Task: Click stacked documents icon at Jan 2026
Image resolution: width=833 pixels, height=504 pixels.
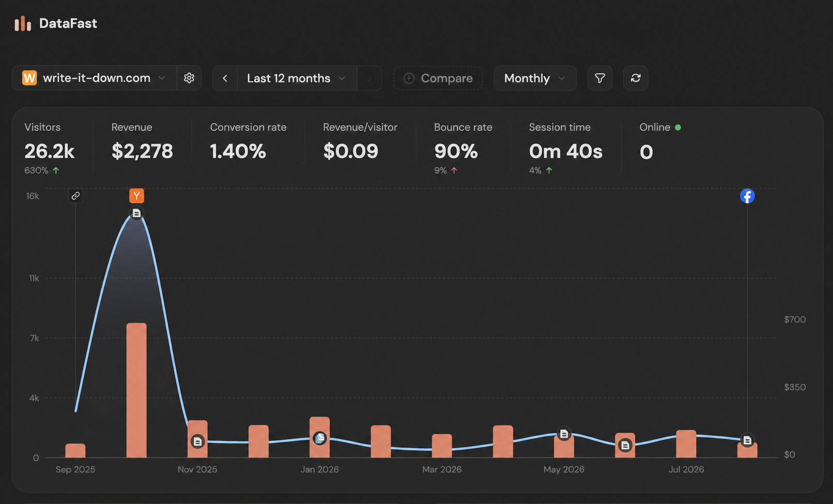Action: [320, 438]
